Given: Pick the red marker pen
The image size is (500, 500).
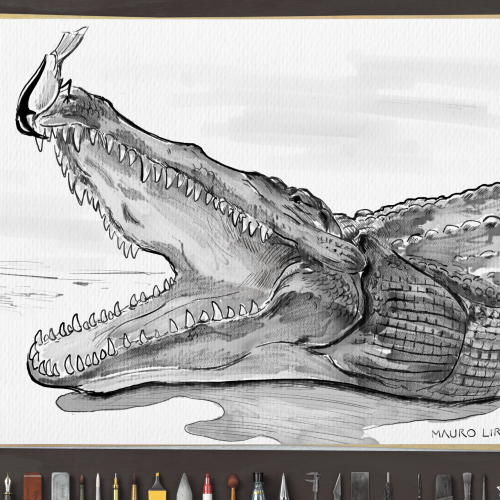Looking at the screenshot, I should [208, 487].
